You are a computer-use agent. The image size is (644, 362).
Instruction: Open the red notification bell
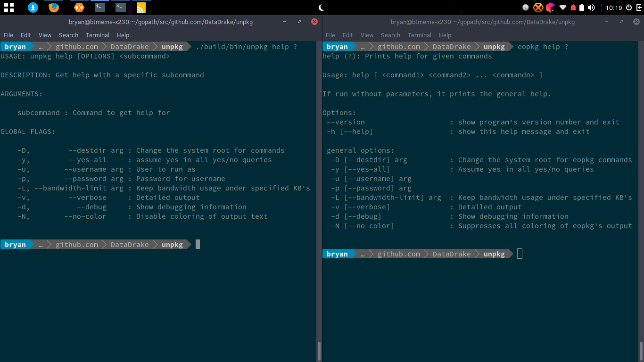[573, 8]
